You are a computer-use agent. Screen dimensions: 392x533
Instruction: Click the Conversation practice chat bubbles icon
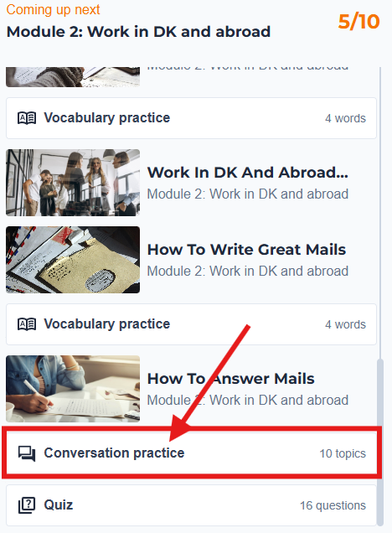coord(27,453)
